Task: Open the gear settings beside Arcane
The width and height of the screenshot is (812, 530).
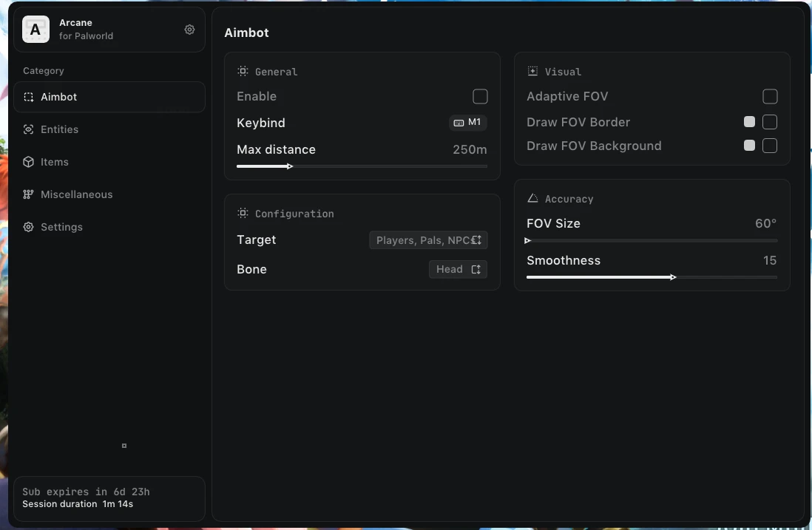Action: 189,30
